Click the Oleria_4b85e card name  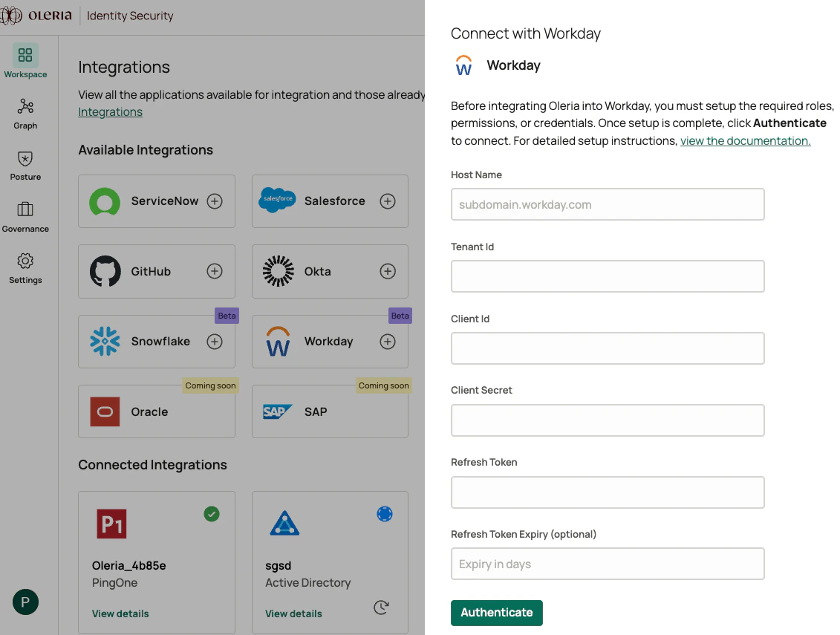click(x=129, y=565)
